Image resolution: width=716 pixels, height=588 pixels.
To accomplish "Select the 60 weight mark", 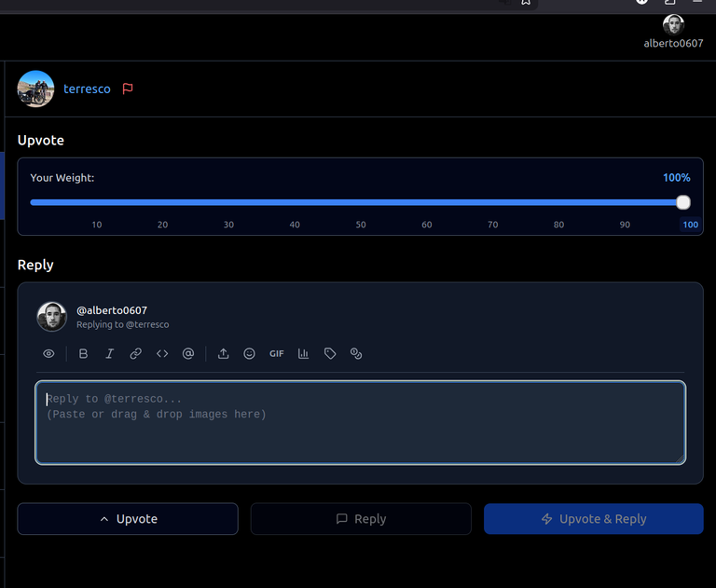I will point(426,225).
